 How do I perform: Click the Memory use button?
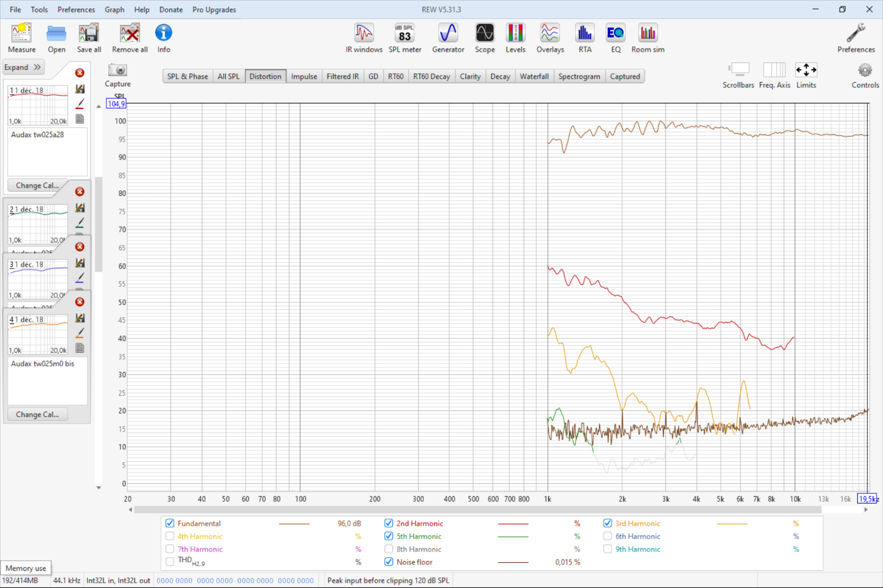point(26,568)
